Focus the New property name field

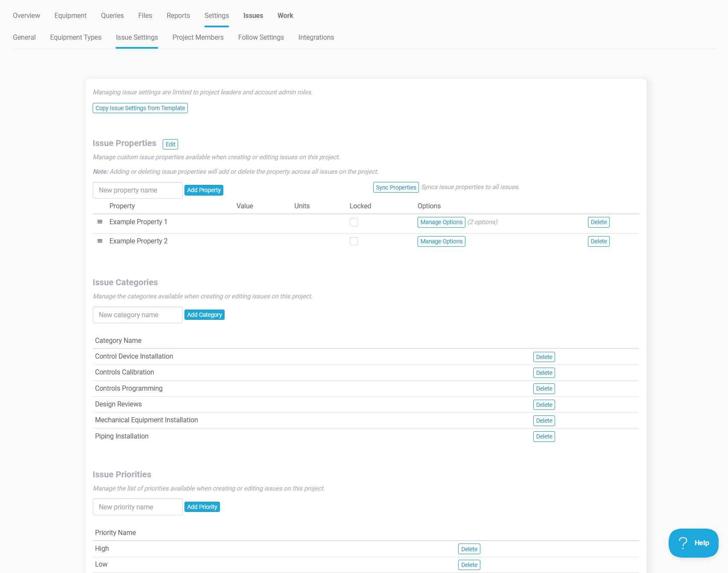137,190
